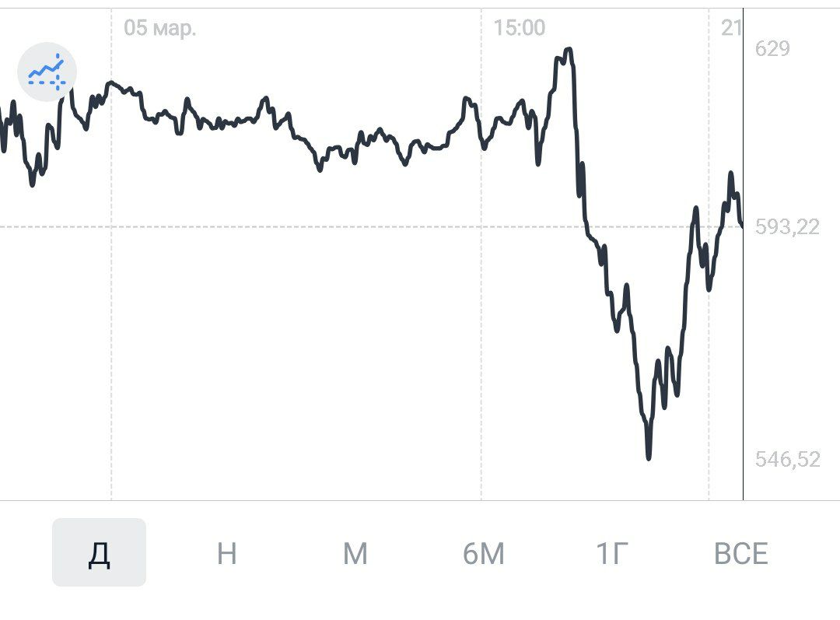Activate crosshair mode from the chart icon
The width and height of the screenshot is (840, 620).
point(47,72)
